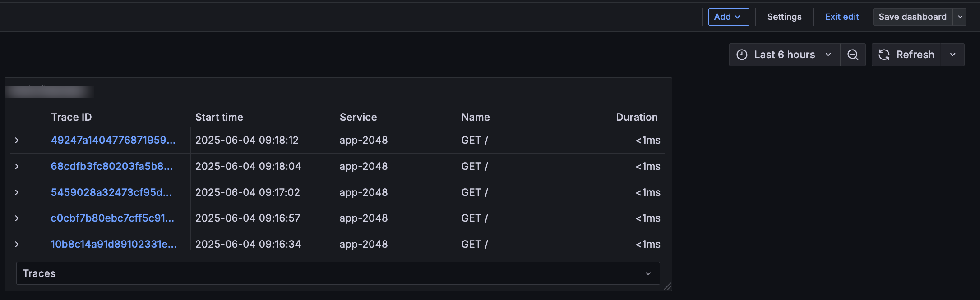Open the auto-refresh interval dropdown
This screenshot has height=300, width=980.
tap(953, 55)
